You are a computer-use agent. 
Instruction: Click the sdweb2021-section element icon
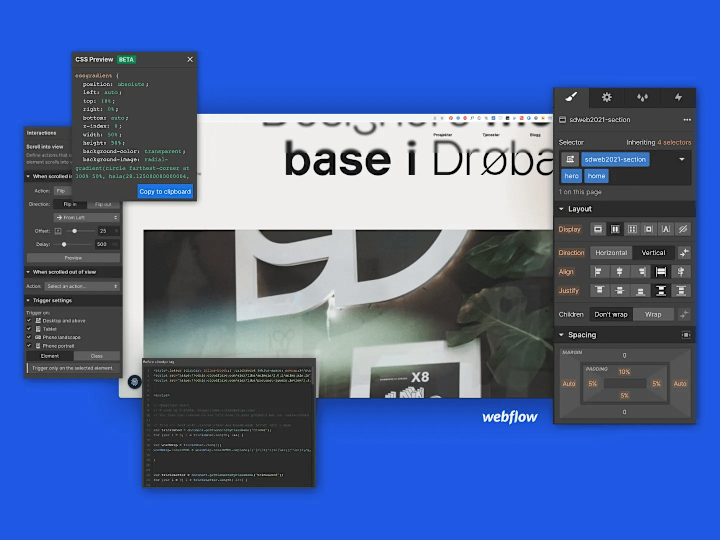562,120
